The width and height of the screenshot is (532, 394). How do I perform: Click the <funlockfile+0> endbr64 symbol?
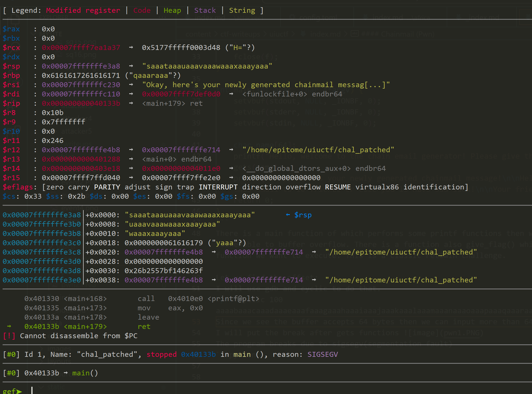click(292, 94)
